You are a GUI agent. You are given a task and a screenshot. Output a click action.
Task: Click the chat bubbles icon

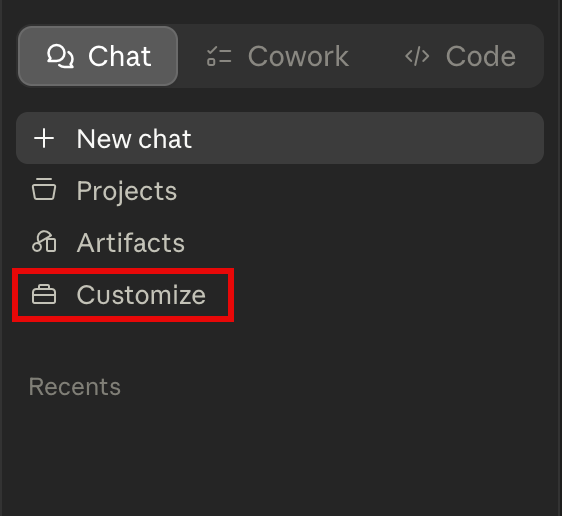click(60, 56)
